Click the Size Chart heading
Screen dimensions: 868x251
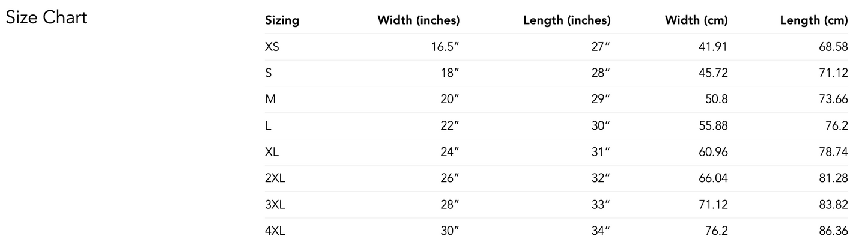point(47,17)
